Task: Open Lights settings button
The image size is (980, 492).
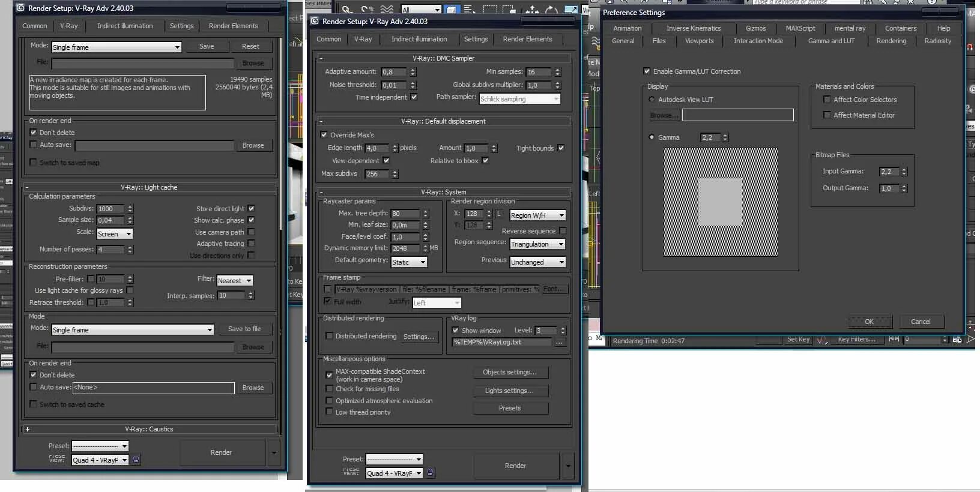Action: 510,391
